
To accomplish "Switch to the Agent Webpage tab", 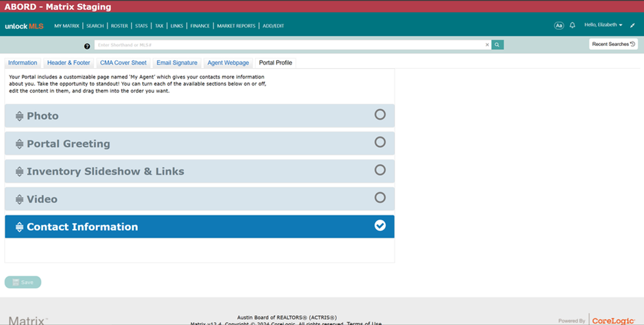I will 228,63.
